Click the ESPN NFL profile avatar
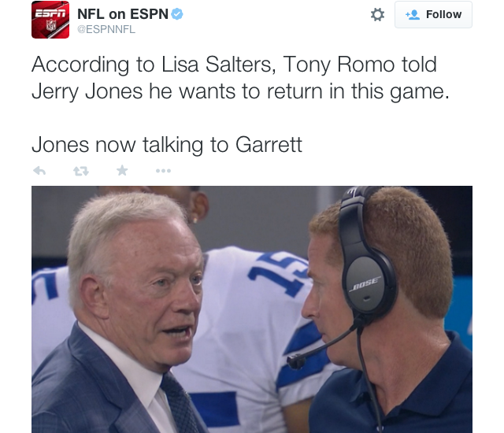Screen dimensions: 504x433 click(x=50, y=20)
